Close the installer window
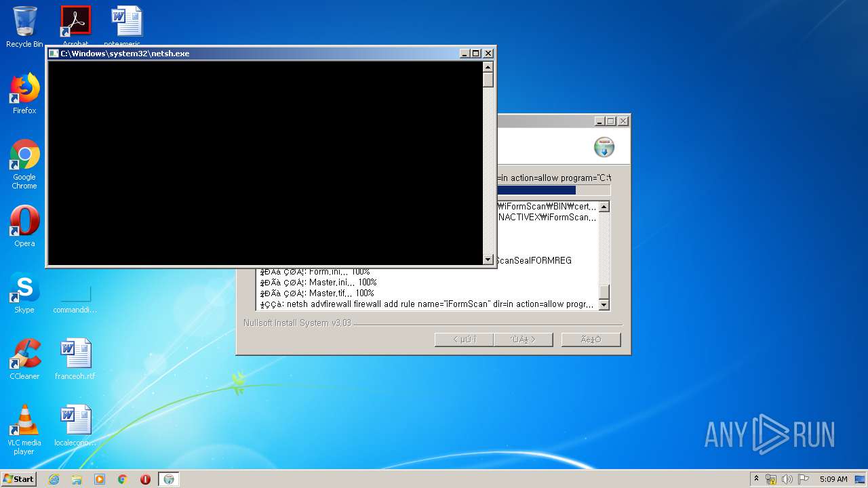868x488 pixels. click(x=623, y=121)
